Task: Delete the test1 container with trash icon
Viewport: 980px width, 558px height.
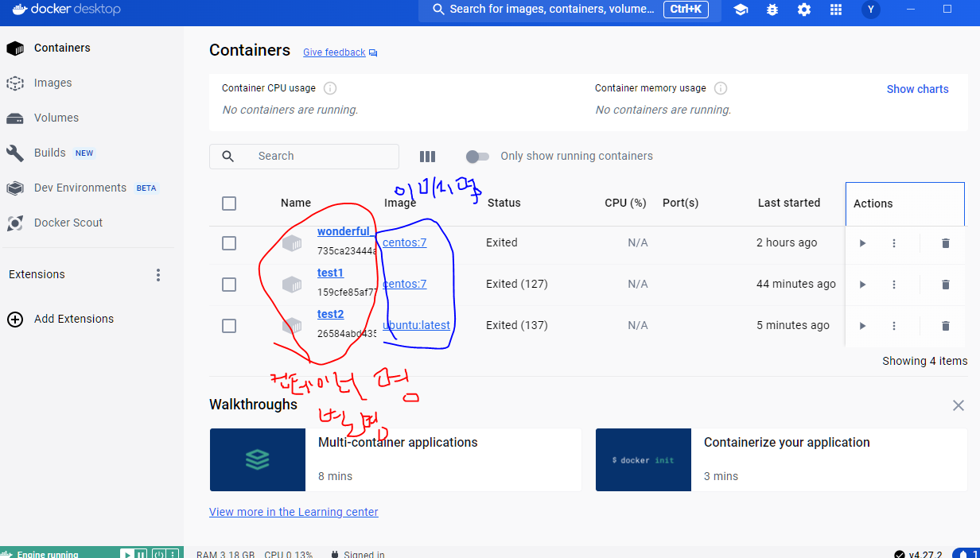Action: [945, 285]
